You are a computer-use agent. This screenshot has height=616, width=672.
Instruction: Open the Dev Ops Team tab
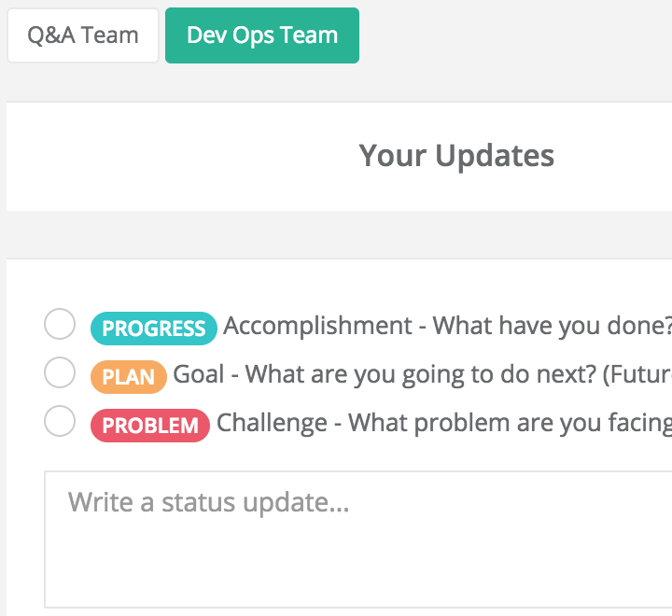[x=262, y=35]
